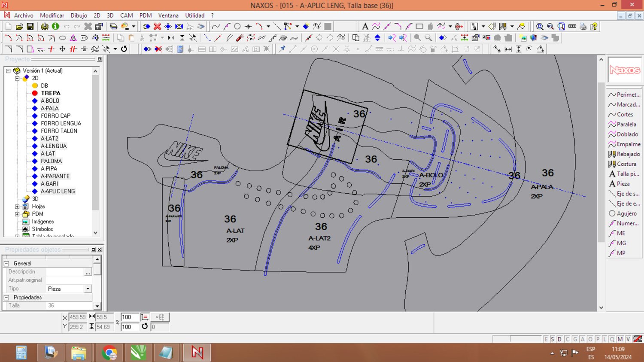The image size is (644, 362).
Task: Save the project with the floppy disk icon
Action: pyautogui.click(x=30, y=27)
